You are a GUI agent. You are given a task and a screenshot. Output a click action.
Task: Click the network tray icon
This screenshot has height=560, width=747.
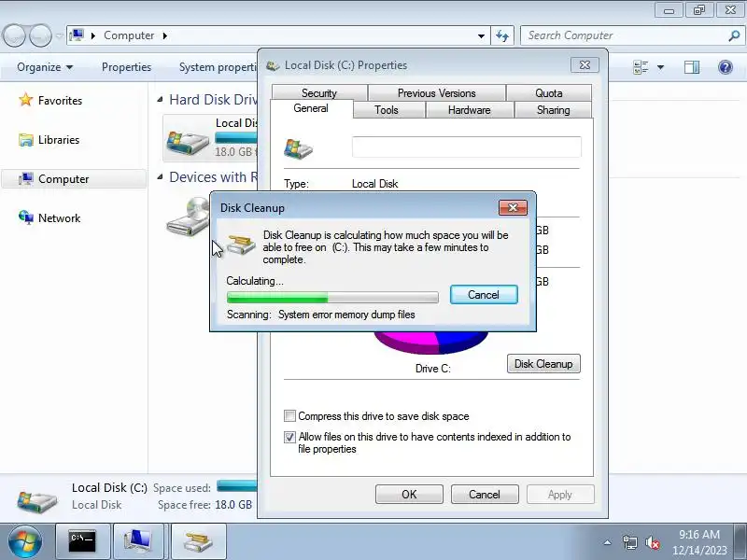(x=629, y=542)
